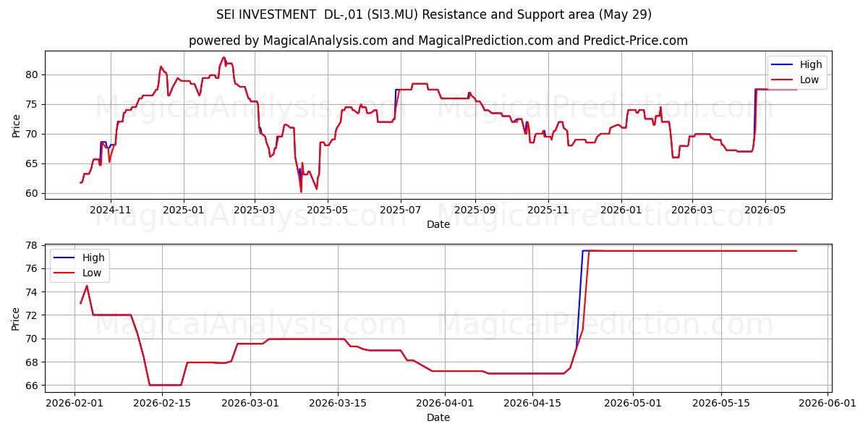Click the '78' price tick on the bottom chart
868x434 pixels.
[33, 245]
